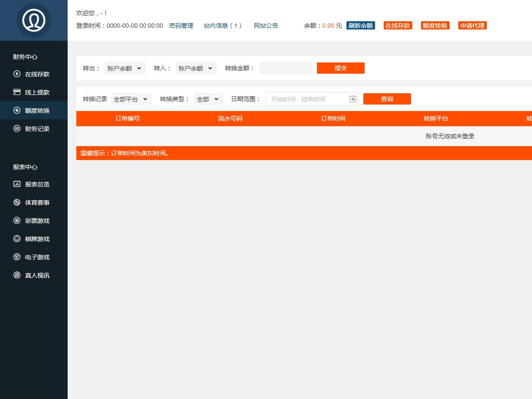532x399 pixels.
Task: Open 网站公告 site announcements
Action: coord(266,26)
